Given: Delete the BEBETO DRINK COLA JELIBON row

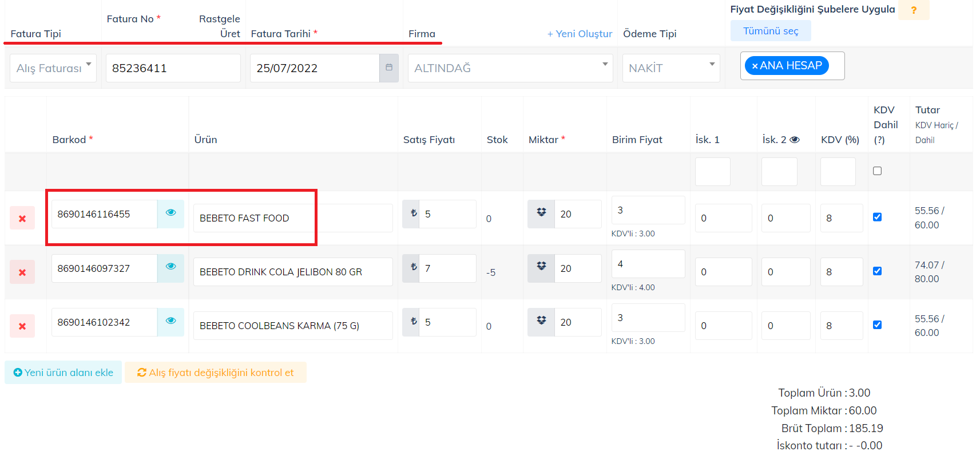Looking at the screenshot, I should (22, 272).
